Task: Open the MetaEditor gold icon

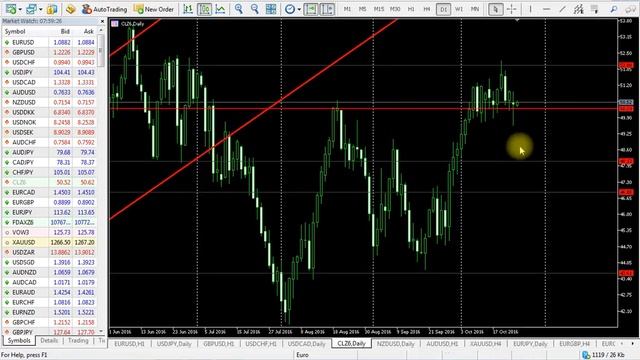Action: [x=71, y=9]
